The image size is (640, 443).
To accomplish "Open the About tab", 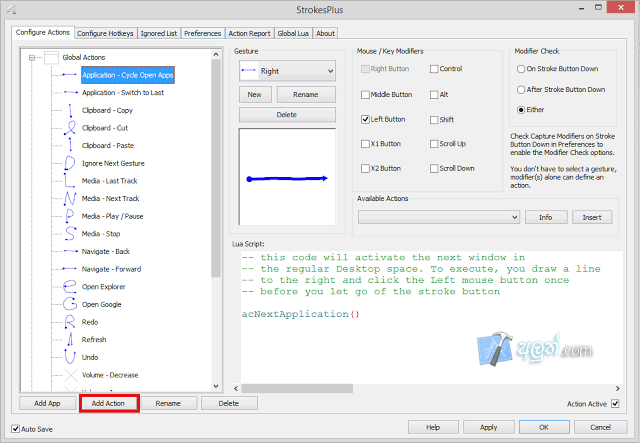I will pyautogui.click(x=325, y=33).
